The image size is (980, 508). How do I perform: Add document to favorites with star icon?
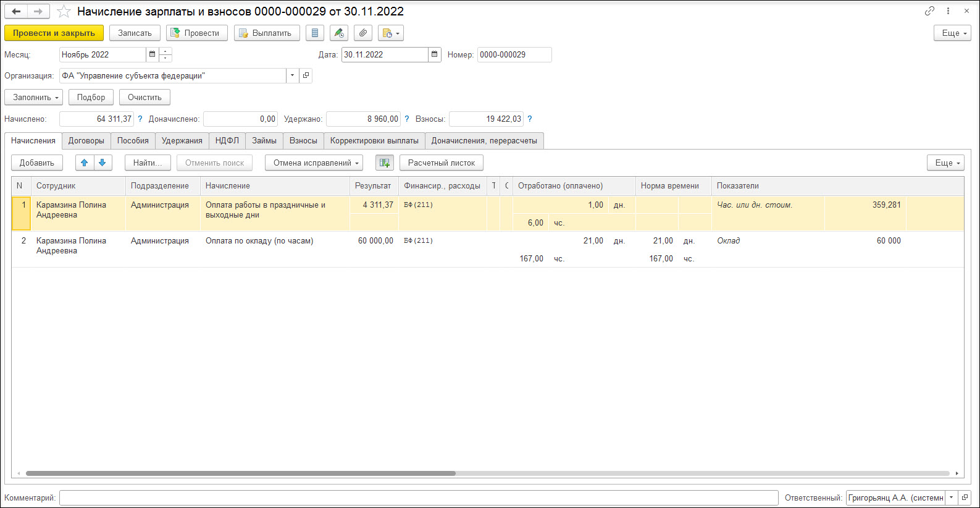(x=64, y=11)
